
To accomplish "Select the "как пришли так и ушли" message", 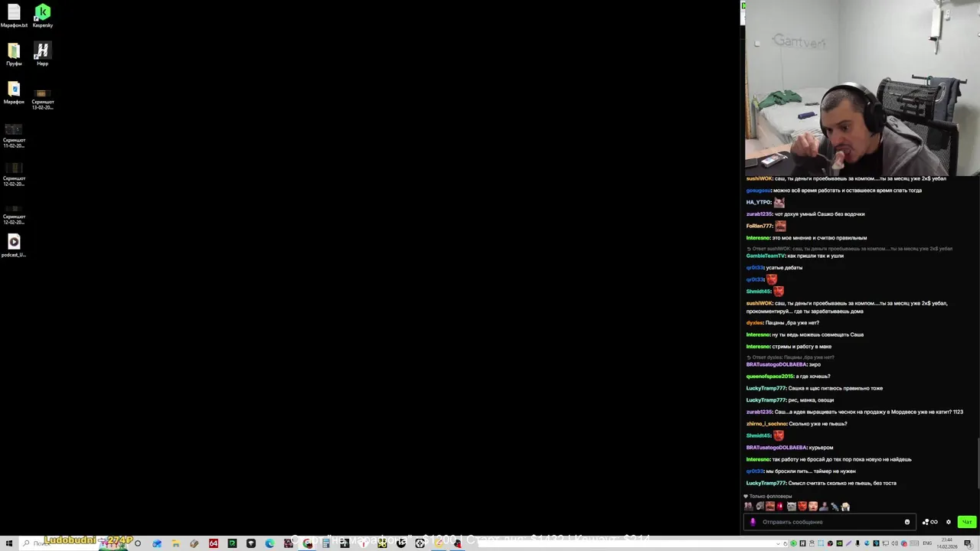I will [x=815, y=256].
